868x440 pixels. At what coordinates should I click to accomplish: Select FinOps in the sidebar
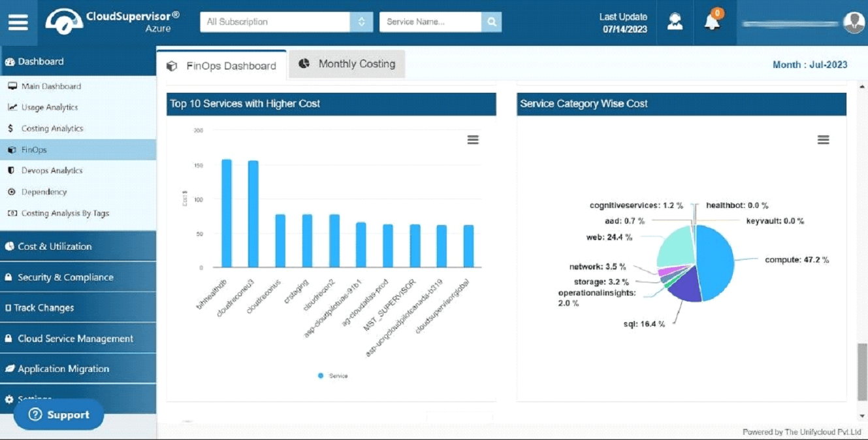coord(78,150)
